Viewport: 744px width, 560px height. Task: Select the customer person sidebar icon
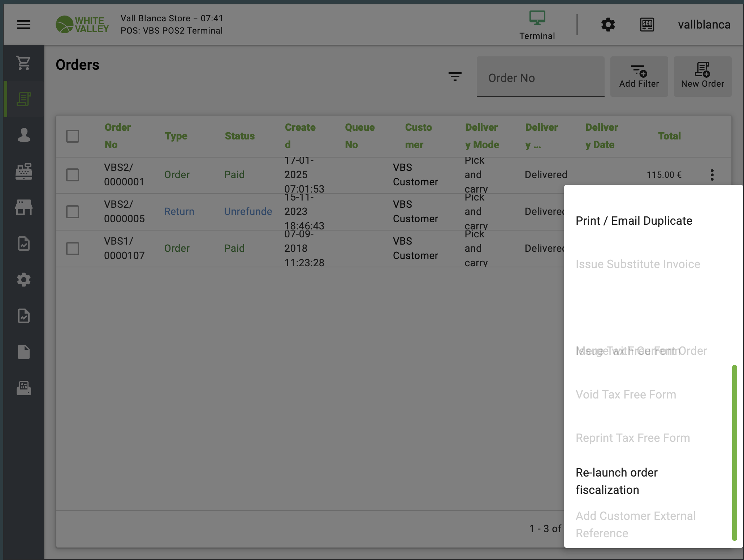[x=24, y=135]
